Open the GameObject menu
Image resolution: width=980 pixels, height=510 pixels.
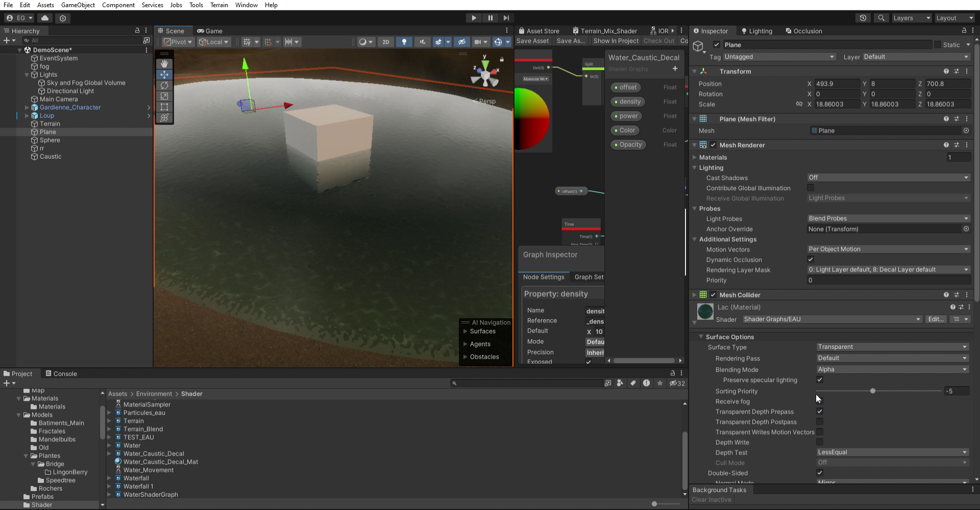[78, 5]
